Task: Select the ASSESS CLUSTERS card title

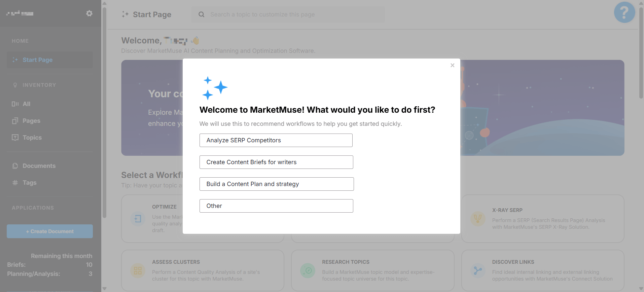Action: coord(176,262)
